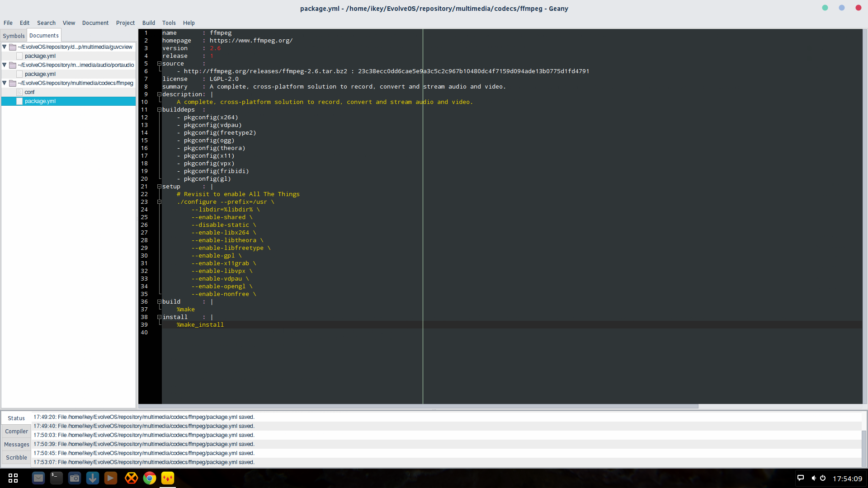Click the green window control button

click(x=825, y=8)
